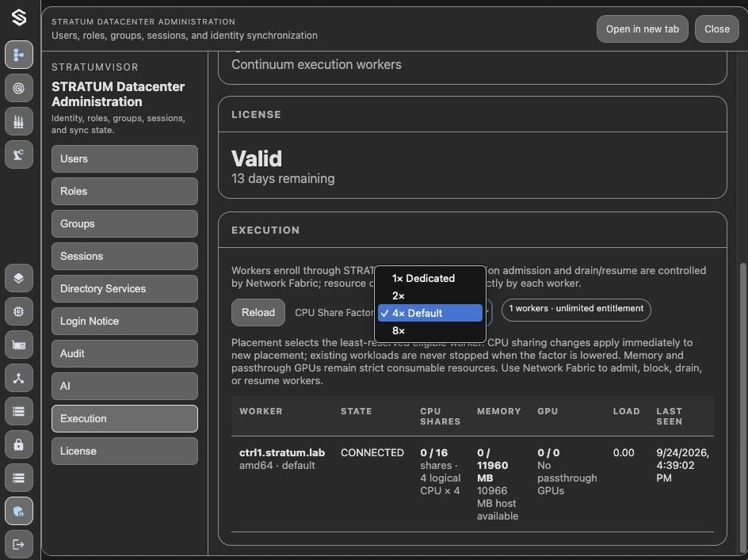Click the MEMORY column header
This screenshot has height=560, width=748.
[498, 411]
